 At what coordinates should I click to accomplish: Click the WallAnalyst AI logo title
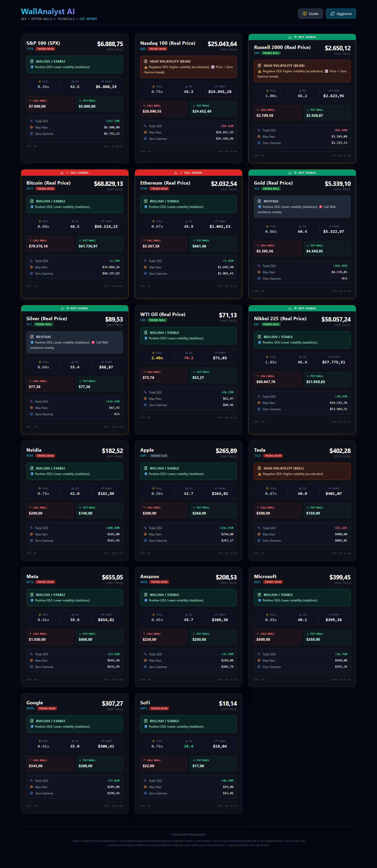48,12
